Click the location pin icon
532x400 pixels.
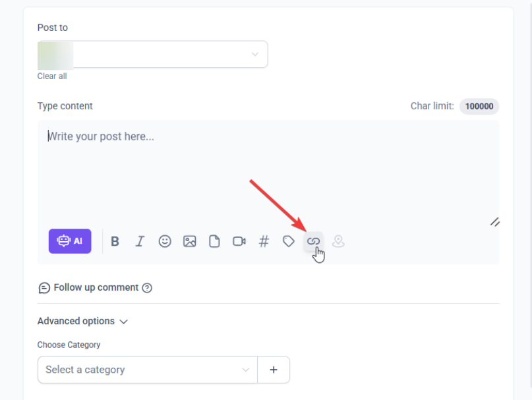point(338,241)
